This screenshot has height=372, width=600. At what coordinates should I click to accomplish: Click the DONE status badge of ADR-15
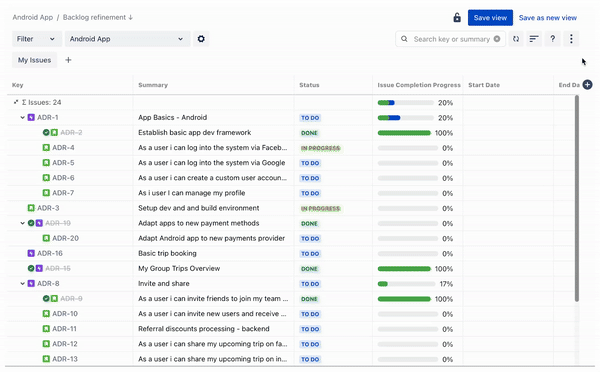[x=309, y=269]
